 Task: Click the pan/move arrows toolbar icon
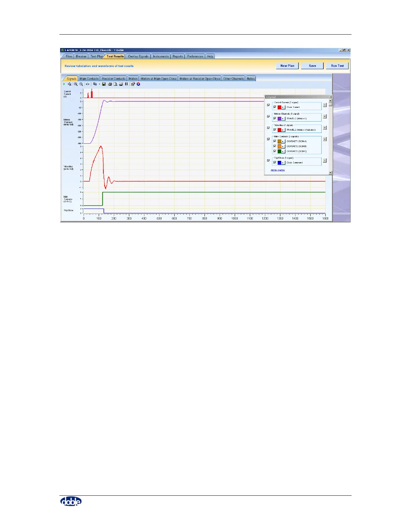(70, 84)
